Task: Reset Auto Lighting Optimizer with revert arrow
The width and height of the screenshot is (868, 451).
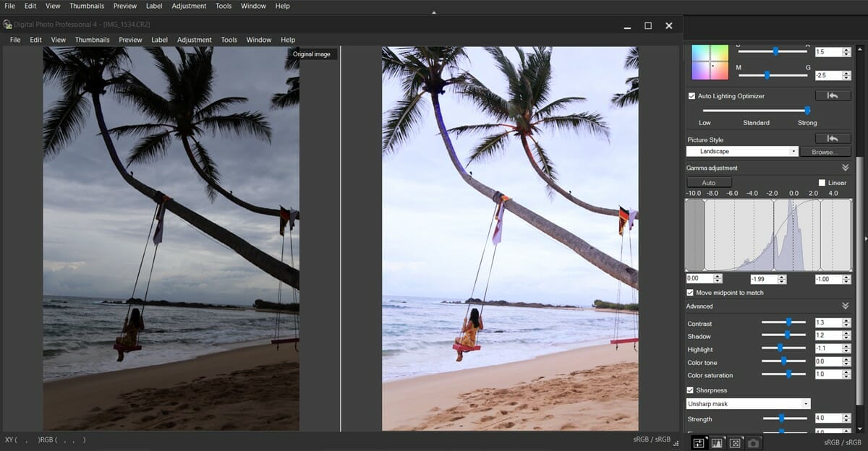Action: 833,95
